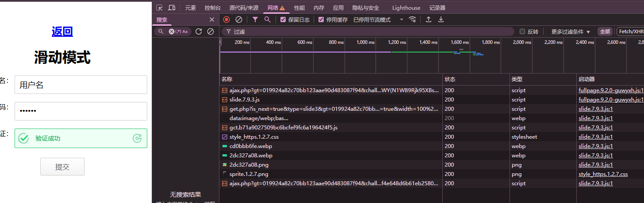This screenshot has height=203, width=644.
Task: Open the 源代码/来源 tab
Action: pyautogui.click(x=244, y=8)
